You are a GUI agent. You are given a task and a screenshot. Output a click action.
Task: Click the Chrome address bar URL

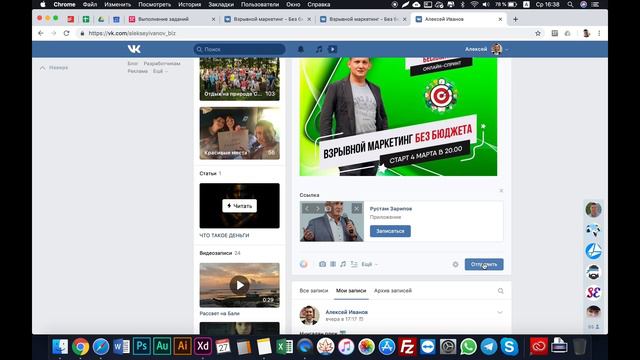coord(132,33)
